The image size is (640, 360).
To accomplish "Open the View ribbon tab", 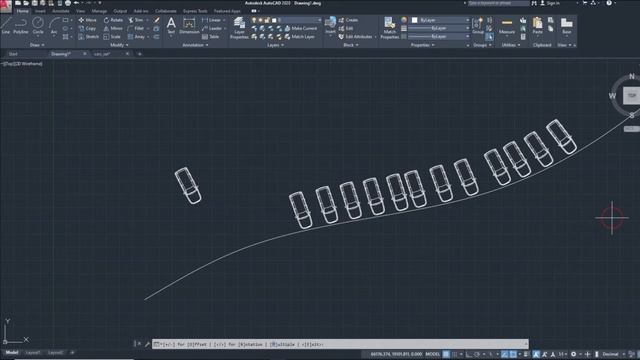I will pos(80,11).
